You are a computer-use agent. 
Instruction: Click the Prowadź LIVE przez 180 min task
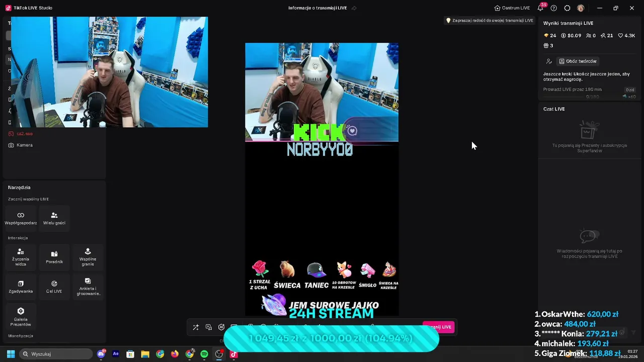point(573,89)
